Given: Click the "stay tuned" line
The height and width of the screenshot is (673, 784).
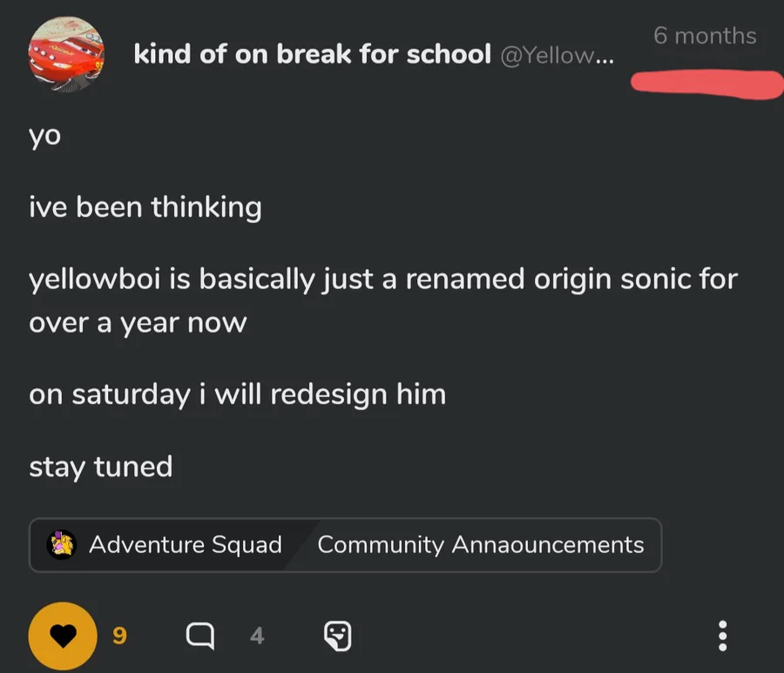Looking at the screenshot, I should (x=101, y=467).
